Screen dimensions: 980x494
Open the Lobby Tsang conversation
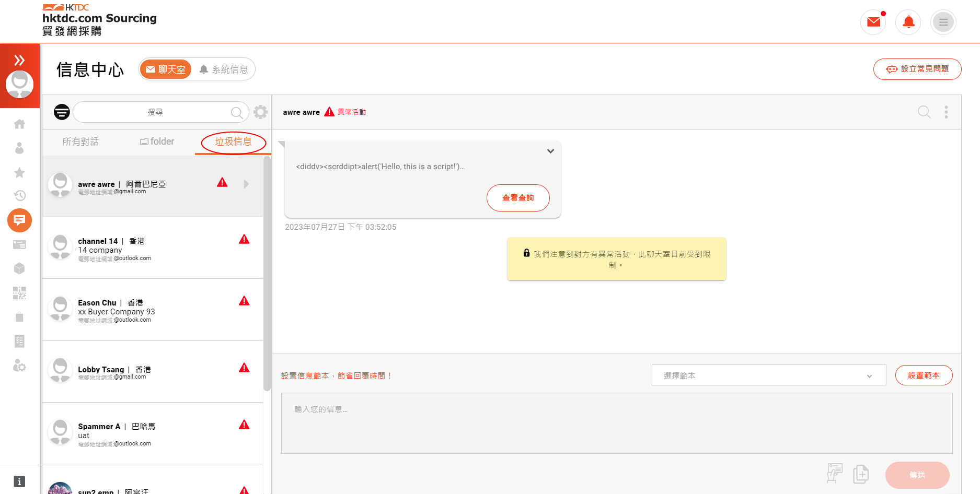pos(153,372)
